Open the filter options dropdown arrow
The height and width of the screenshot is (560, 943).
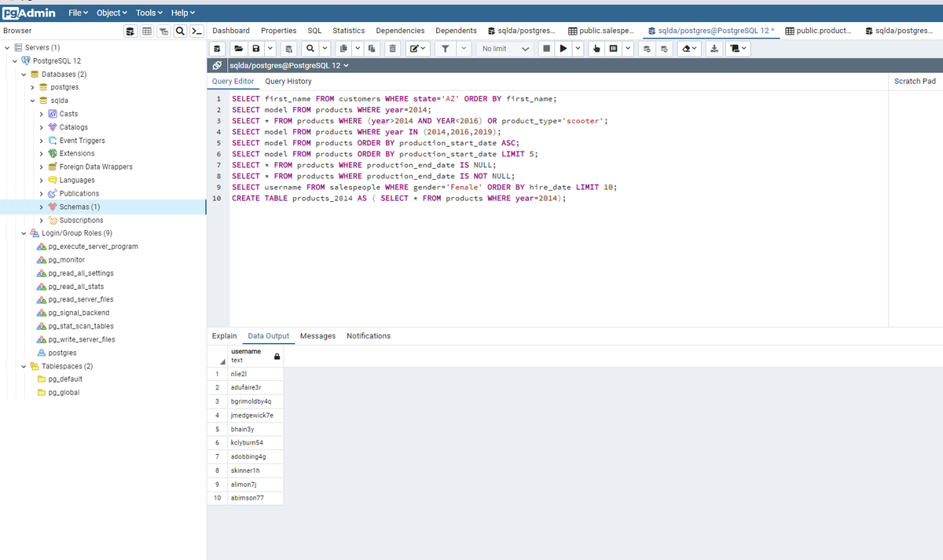pyautogui.click(x=464, y=49)
